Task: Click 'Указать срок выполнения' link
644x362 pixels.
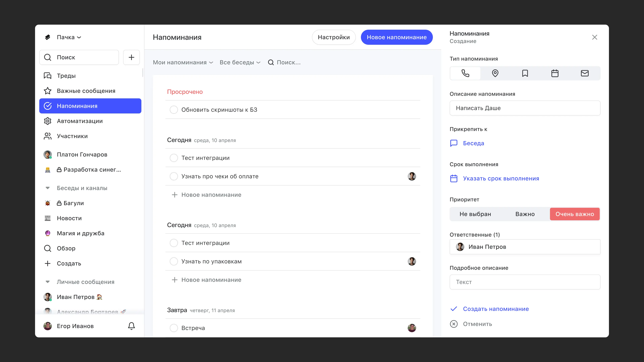Action: [x=501, y=178]
